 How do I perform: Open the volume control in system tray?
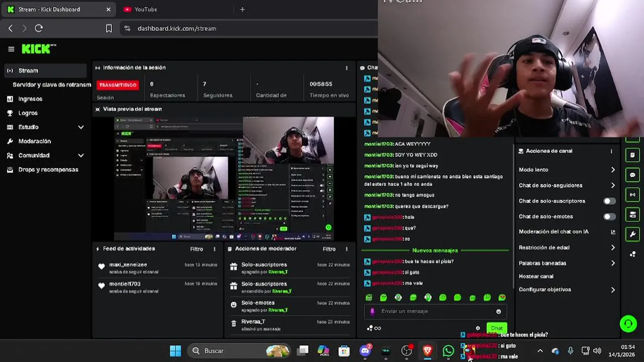pos(597,351)
